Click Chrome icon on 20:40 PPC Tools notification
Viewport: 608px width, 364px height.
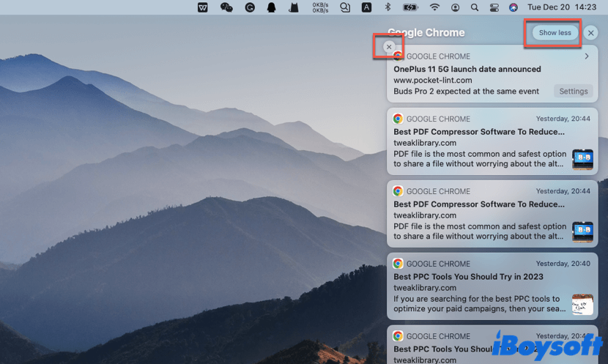coord(398,264)
